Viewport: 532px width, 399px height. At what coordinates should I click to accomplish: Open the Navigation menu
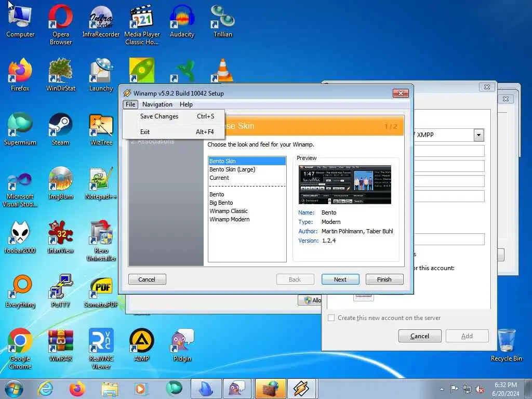click(x=157, y=104)
